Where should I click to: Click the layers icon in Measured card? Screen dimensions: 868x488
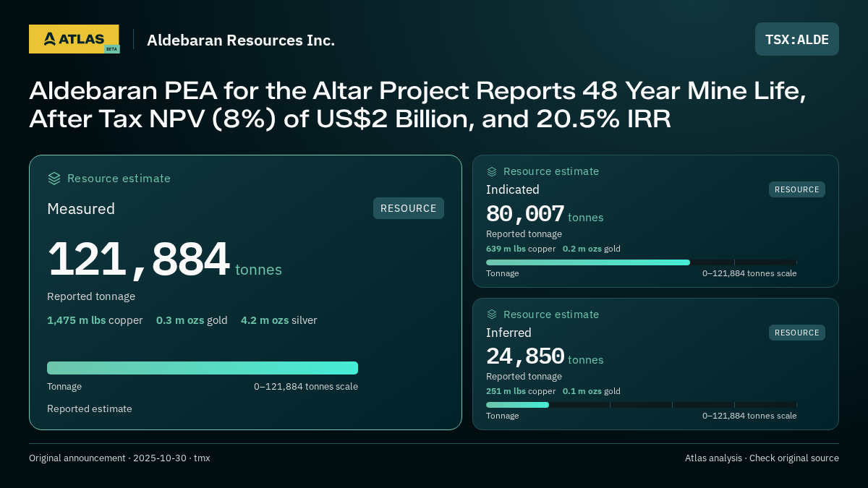tap(54, 178)
